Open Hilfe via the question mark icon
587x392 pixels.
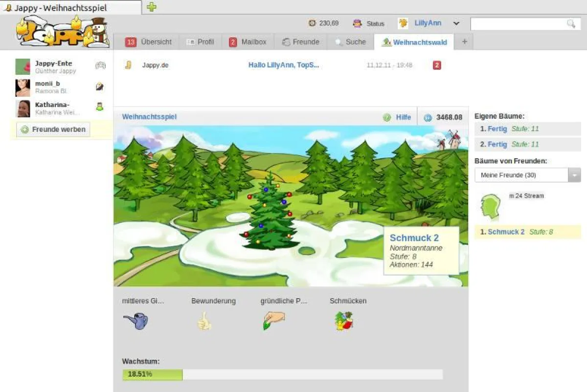coord(386,117)
